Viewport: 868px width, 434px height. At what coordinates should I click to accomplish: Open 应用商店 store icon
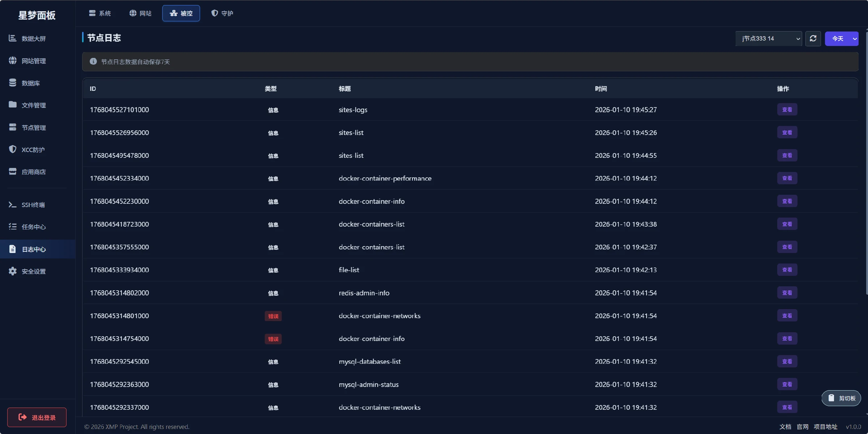pos(13,172)
